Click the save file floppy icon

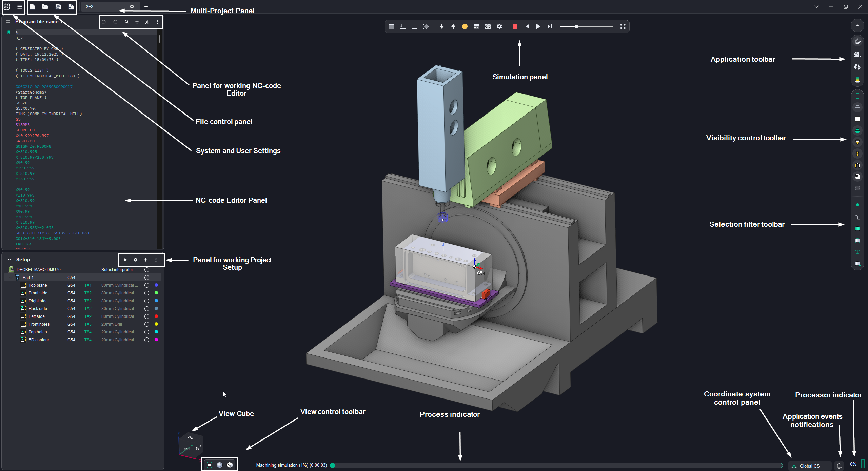58,7
